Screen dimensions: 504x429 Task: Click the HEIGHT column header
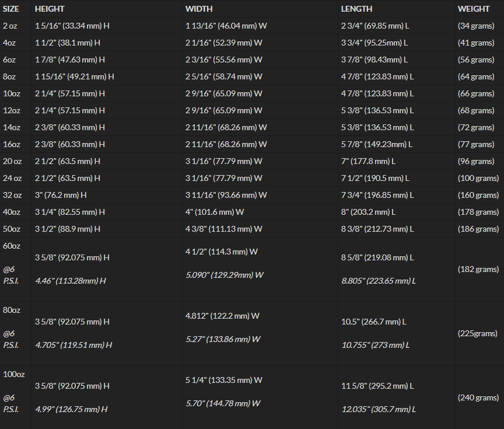click(x=50, y=9)
